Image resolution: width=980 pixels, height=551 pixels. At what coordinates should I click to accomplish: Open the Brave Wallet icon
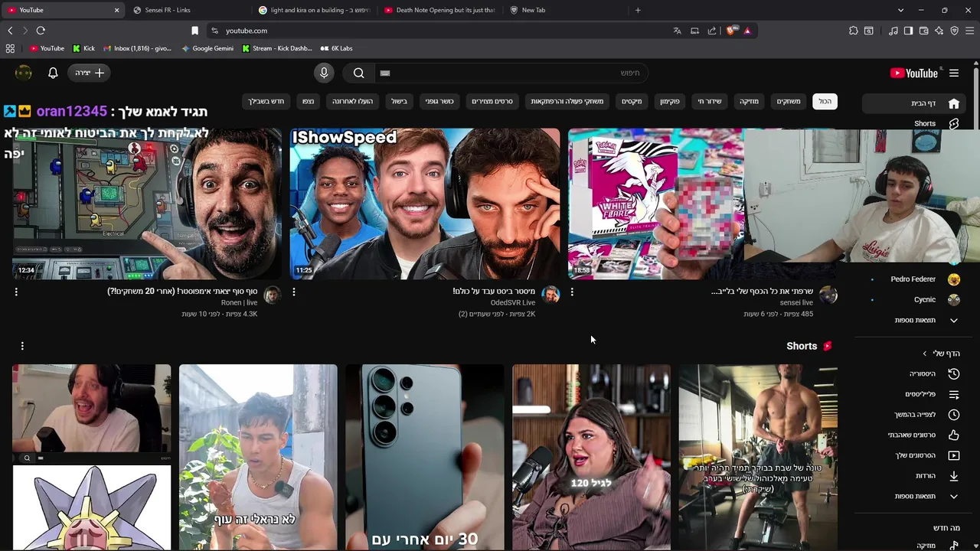pyautogui.click(x=923, y=31)
